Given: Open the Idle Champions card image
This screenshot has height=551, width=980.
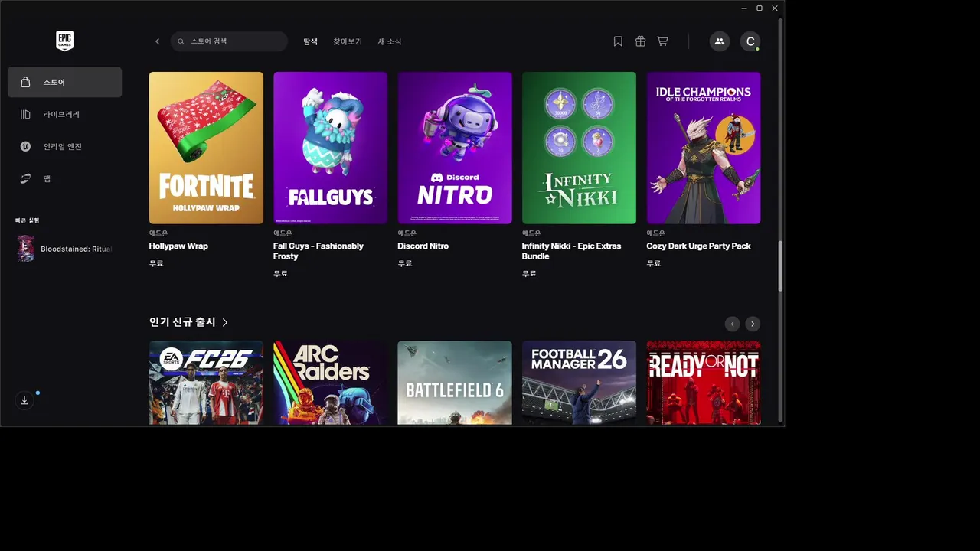Looking at the screenshot, I should pyautogui.click(x=704, y=148).
